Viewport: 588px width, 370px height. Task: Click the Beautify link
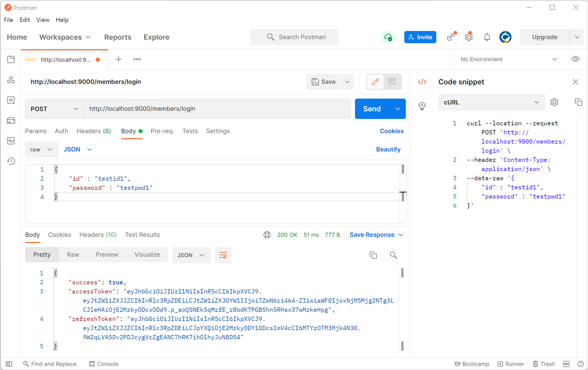pyautogui.click(x=388, y=149)
